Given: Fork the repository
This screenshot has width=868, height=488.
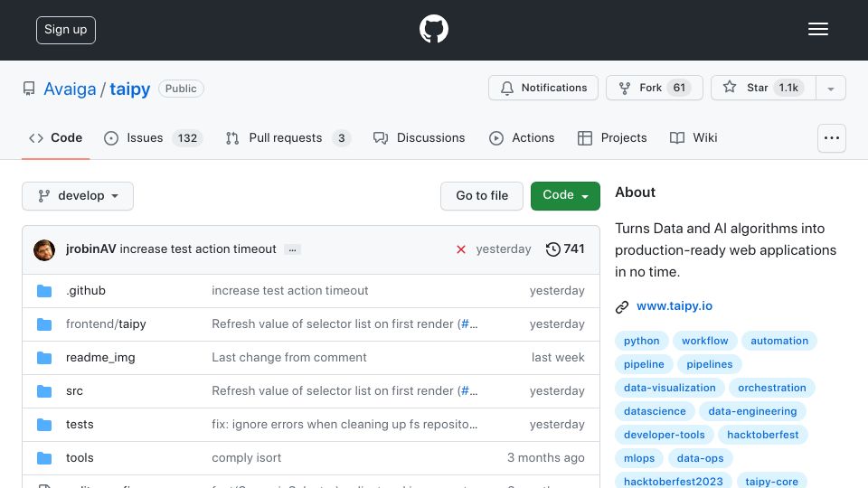Looking at the screenshot, I should 655,88.
